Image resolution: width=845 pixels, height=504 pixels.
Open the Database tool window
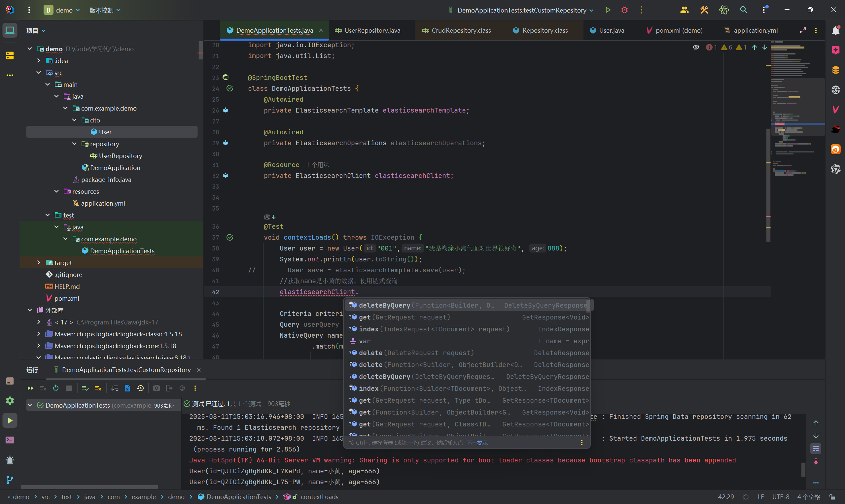point(835,70)
